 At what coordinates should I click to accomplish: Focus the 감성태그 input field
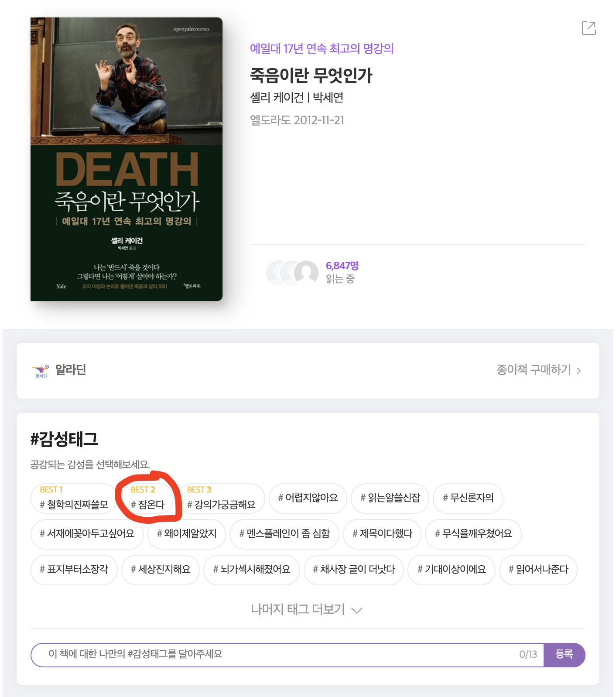coord(287,655)
